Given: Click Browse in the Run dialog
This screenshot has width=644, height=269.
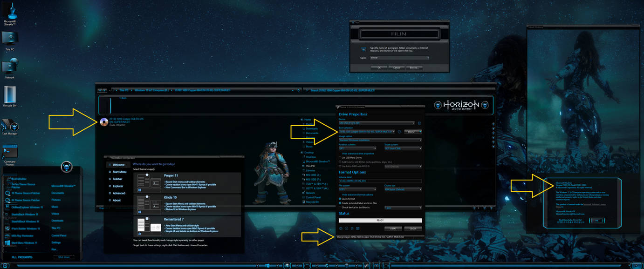Looking at the screenshot, I should point(414,67).
